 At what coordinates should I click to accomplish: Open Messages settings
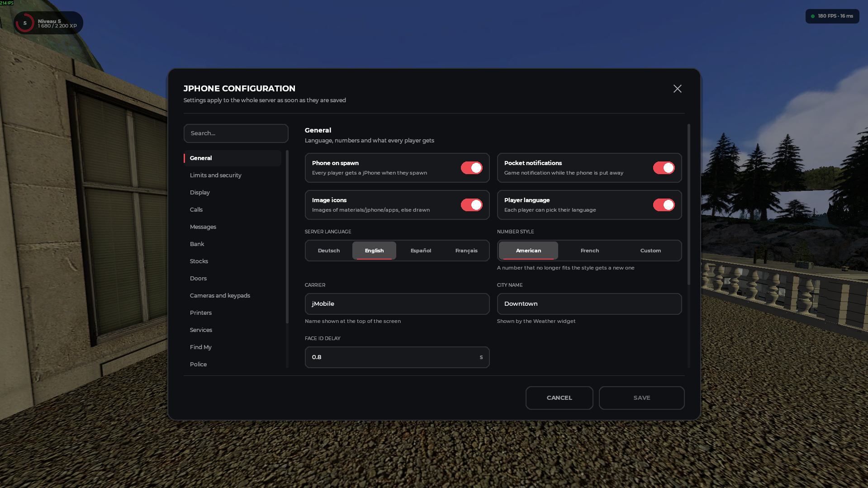pos(232,227)
